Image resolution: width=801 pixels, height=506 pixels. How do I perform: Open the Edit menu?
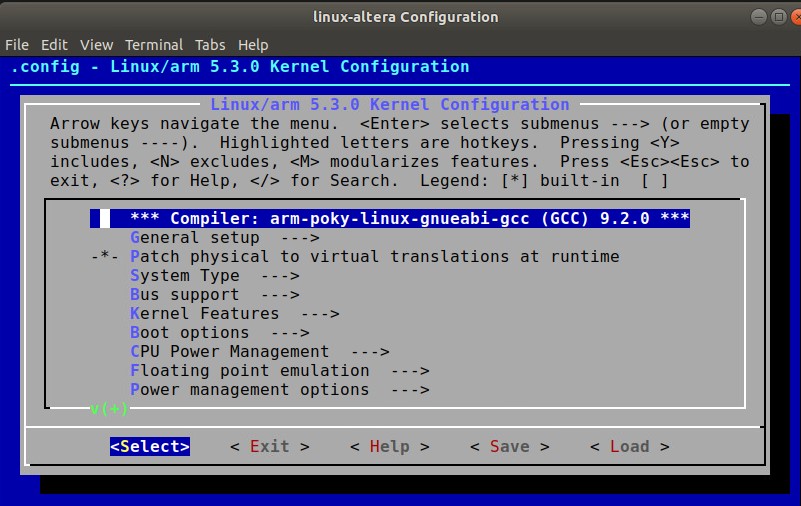(54, 45)
